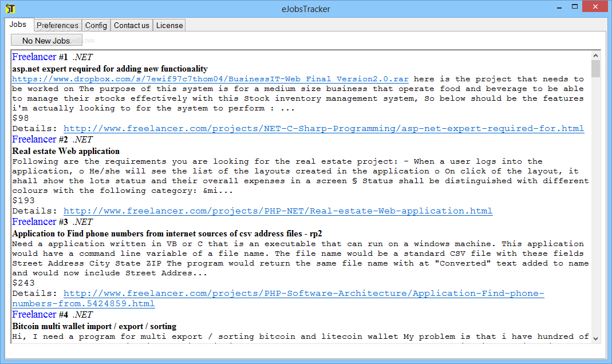This screenshot has width=612, height=364.
Task: Open the Freelancer #4 heading link
Action: point(34,314)
